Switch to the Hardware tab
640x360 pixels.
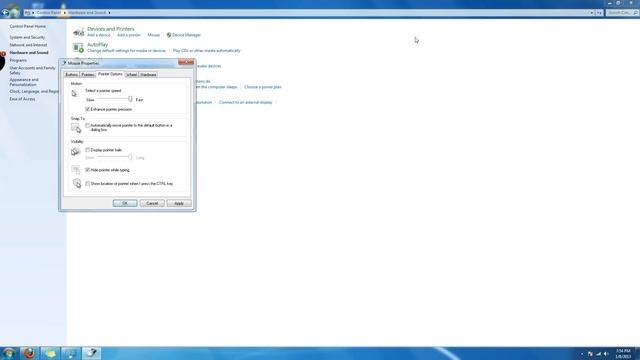click(x=148, y=75)
